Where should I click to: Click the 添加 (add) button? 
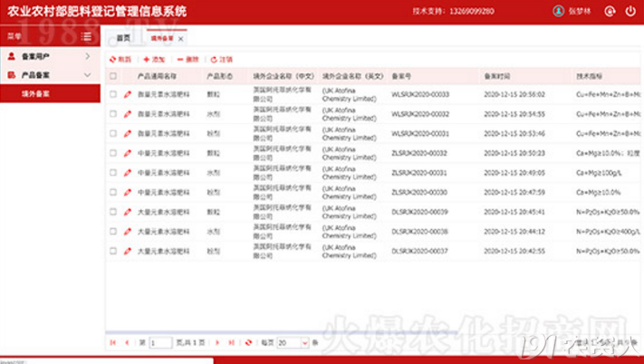tap(153, 59)
